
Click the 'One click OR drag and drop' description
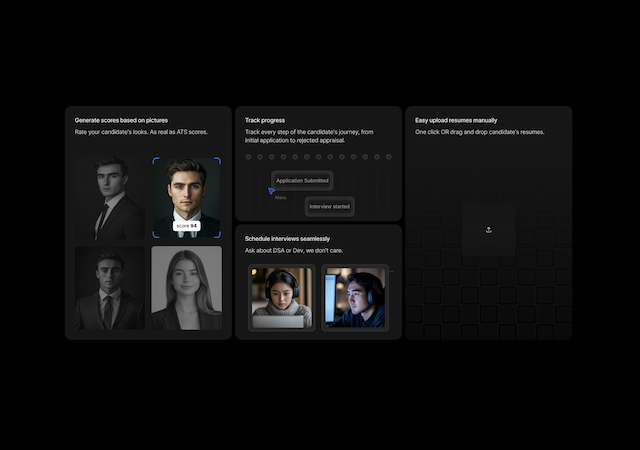[479, 132]
